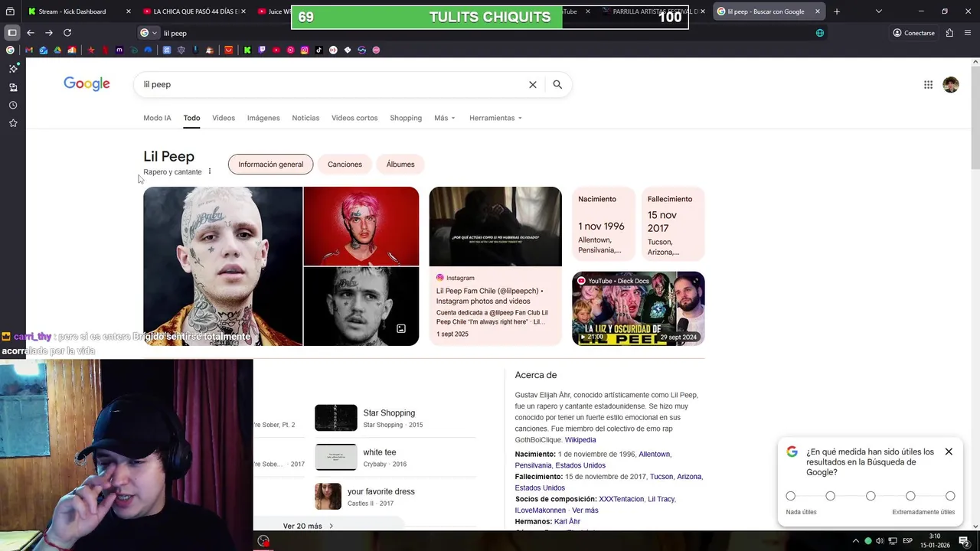
Task: Open the Kick bookmark icon
Action: coord(247,50)
